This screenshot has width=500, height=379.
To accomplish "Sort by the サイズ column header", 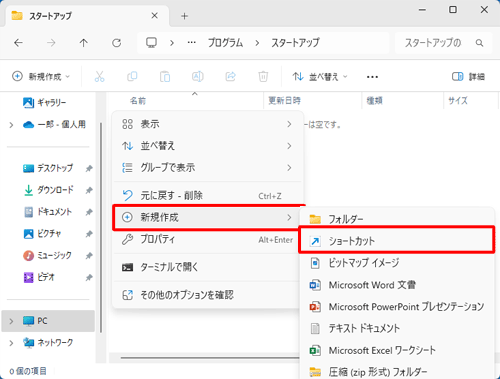I will coord(458,100).
